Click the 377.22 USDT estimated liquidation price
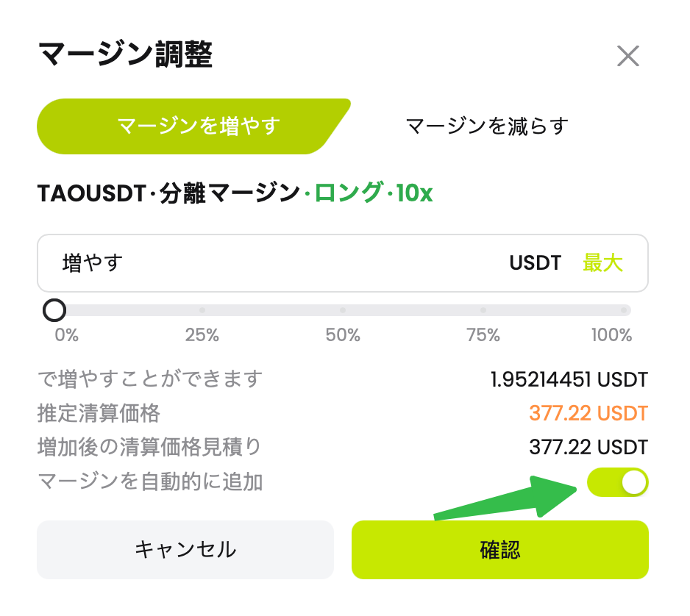690x616 pixels. (x=588, y=414)
